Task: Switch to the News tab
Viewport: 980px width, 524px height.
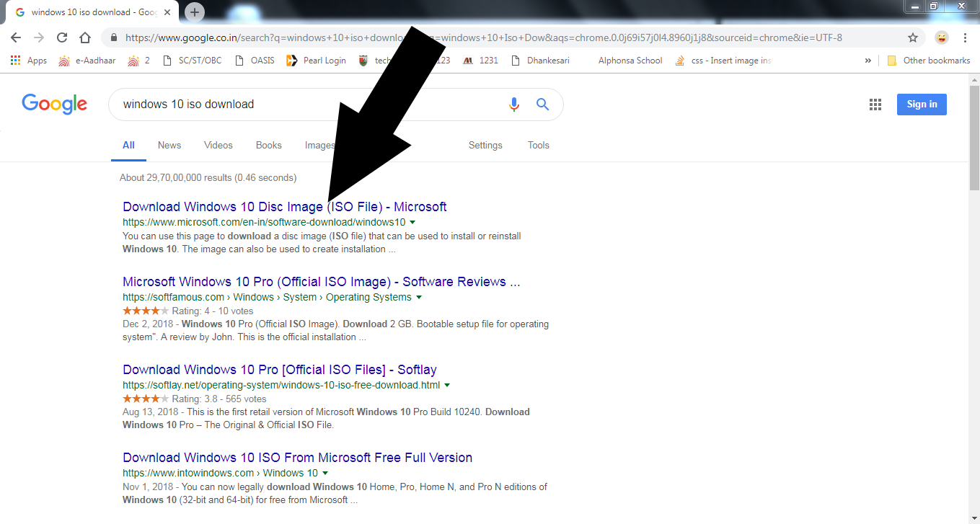Action: coord(169,145)
